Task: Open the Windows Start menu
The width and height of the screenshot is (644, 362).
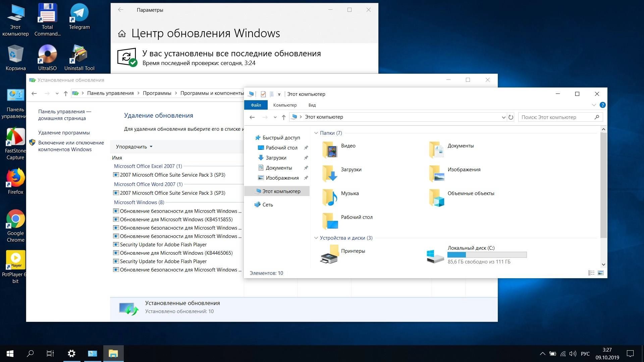Action: click(10, 353)
